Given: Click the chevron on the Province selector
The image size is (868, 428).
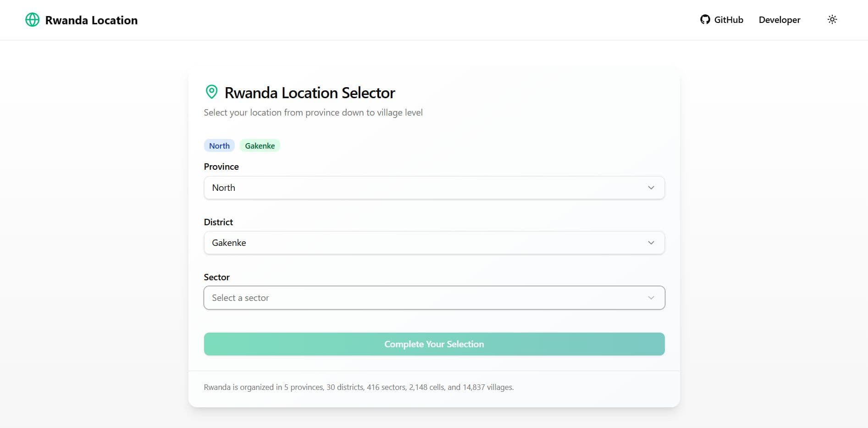Looking at the screenshot, I should (651, 188).
